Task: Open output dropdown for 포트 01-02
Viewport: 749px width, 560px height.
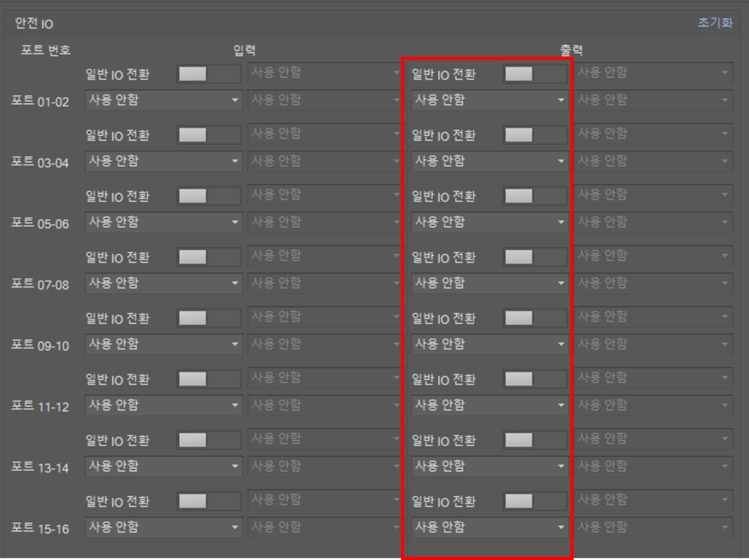Action: 490,100
